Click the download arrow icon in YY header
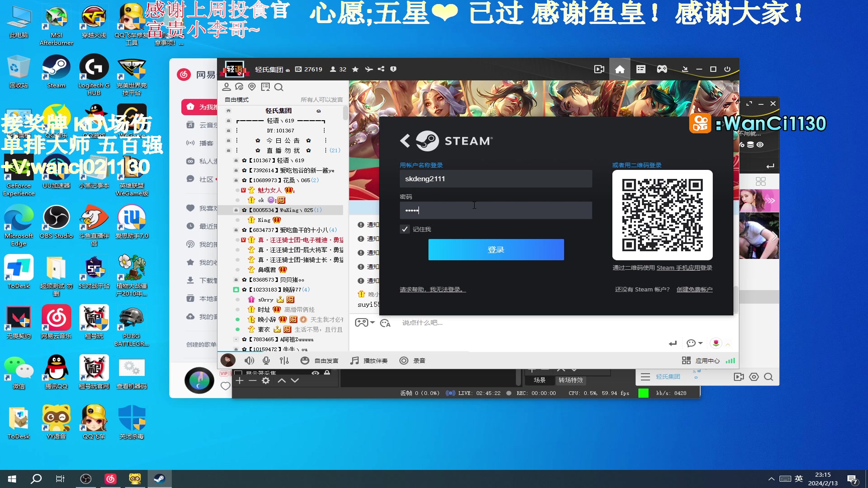The height and width of the screenshot is (488, 868). coord(685,69)
